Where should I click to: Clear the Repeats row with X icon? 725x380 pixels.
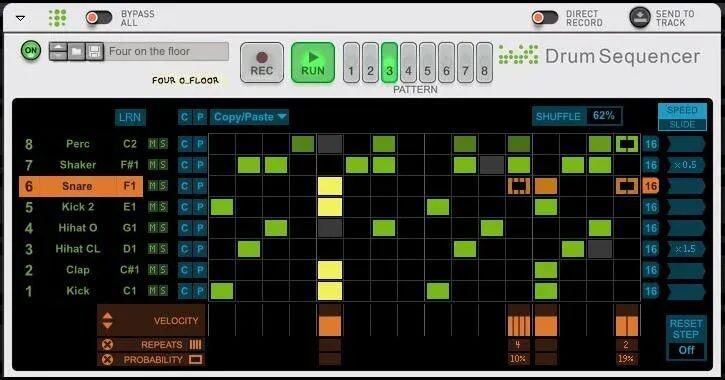pyautogui.click(x=107, y=344)
